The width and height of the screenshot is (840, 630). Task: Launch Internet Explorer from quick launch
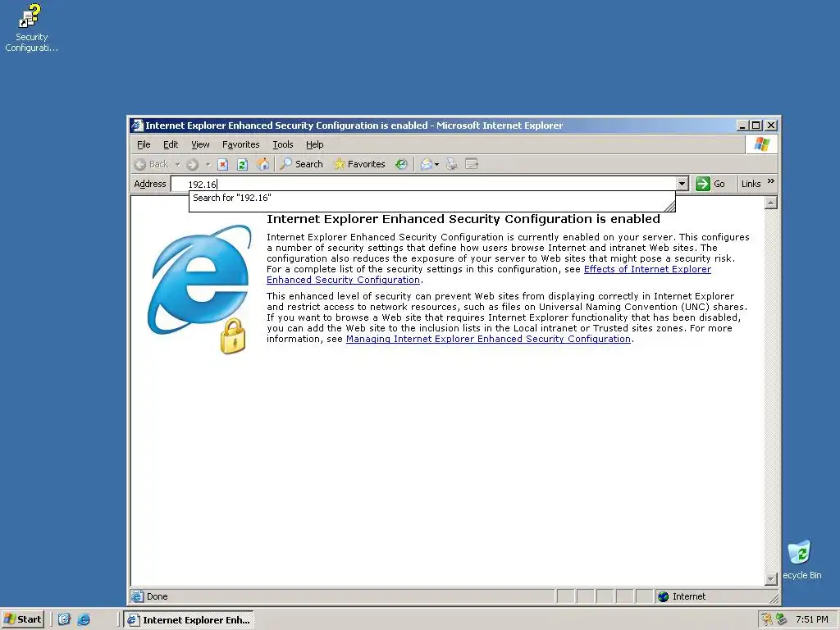point(84,619)
